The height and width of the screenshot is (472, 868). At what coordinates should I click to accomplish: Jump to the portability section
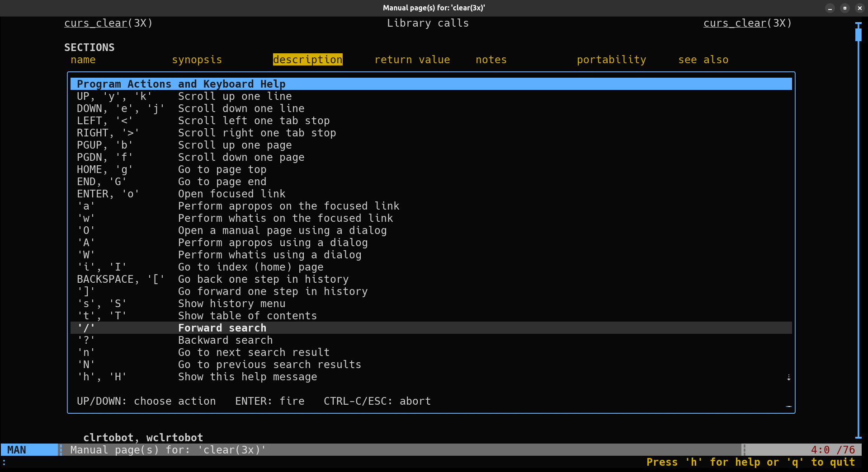(611, 60)
